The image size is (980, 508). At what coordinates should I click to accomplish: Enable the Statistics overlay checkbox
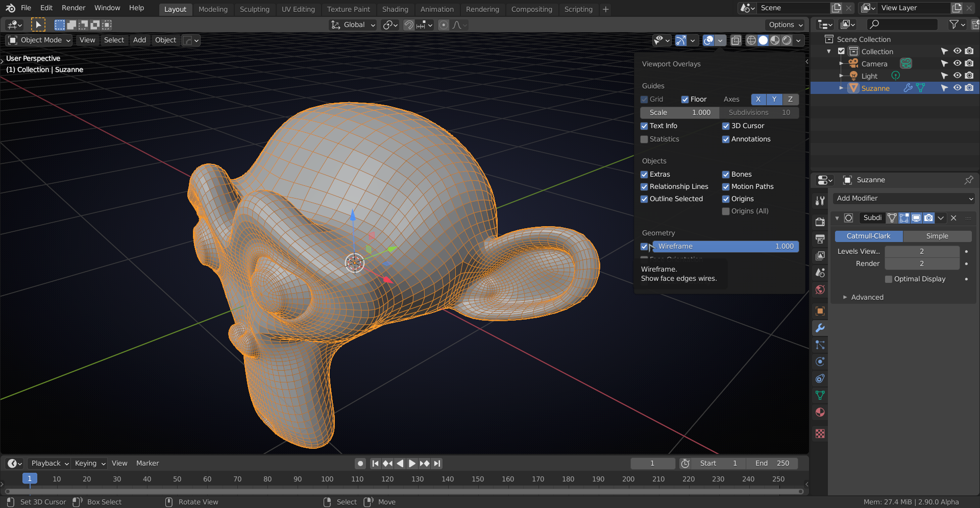pos(644,139)
